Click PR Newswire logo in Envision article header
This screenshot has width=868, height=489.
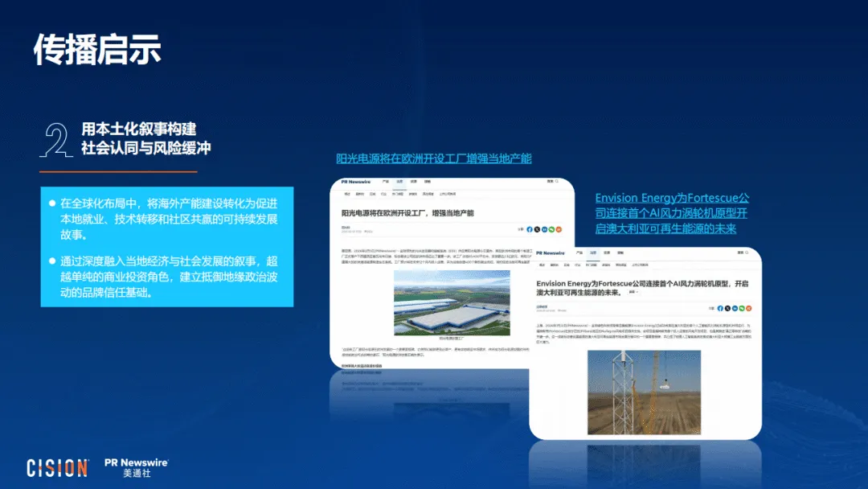(551, 253)
